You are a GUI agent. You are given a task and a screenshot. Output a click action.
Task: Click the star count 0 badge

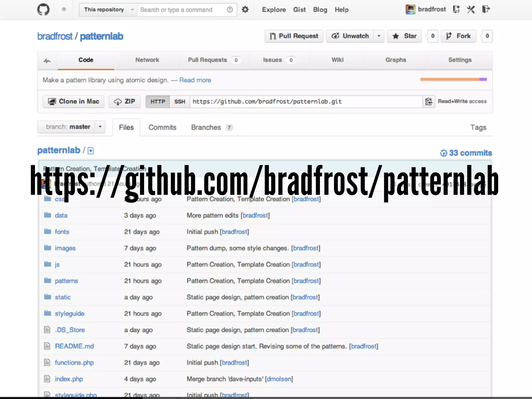coord(433,36)
